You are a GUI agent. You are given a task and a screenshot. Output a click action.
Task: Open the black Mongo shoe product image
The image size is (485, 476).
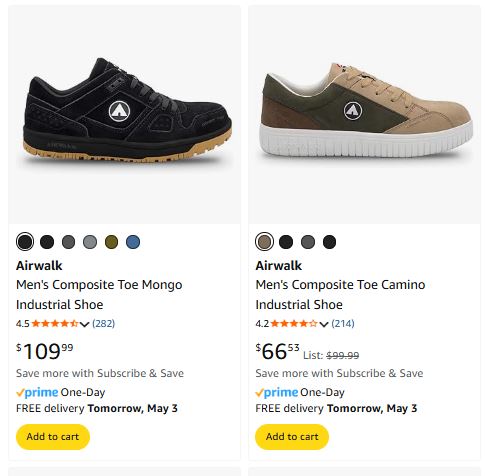(124, 114)
